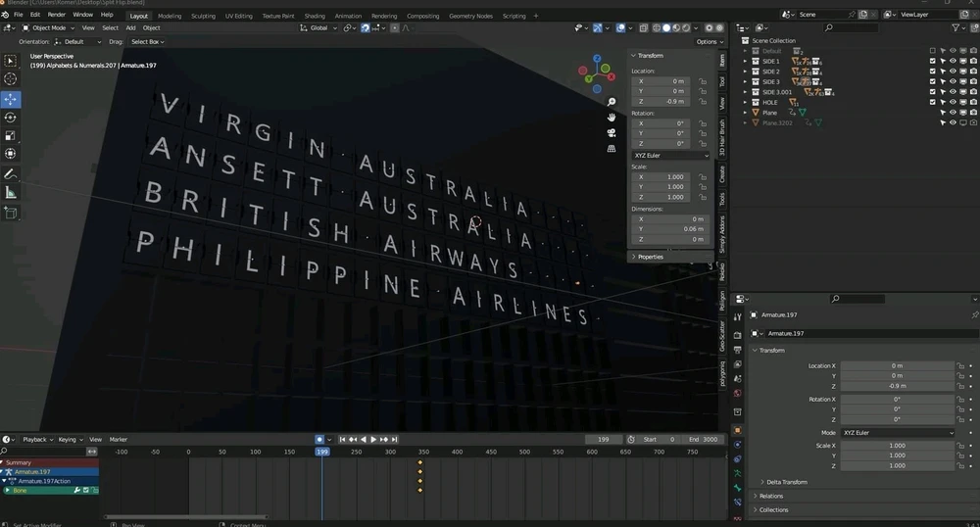
Task: Expand the SIDE 1 collection tree
Action: coord(745,61)
